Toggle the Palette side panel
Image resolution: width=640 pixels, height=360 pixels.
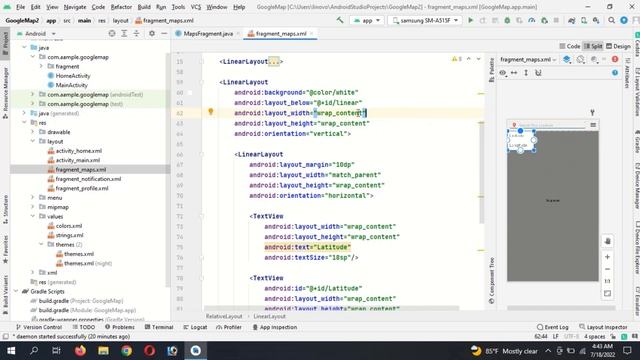491,69
